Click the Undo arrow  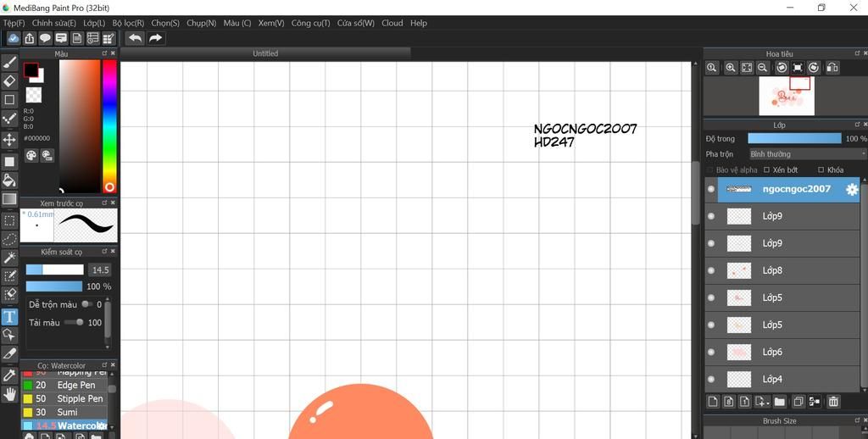(135, 38)
